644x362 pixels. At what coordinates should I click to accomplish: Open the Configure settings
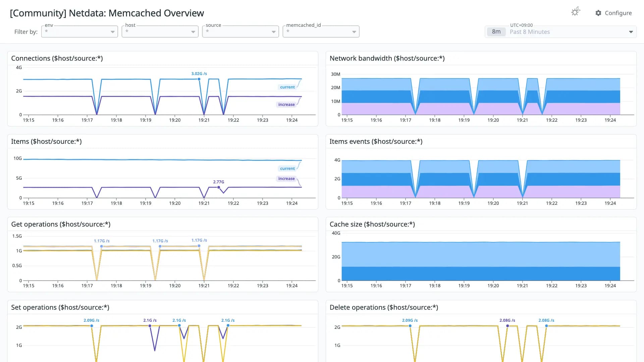click(x=613, y=13)
